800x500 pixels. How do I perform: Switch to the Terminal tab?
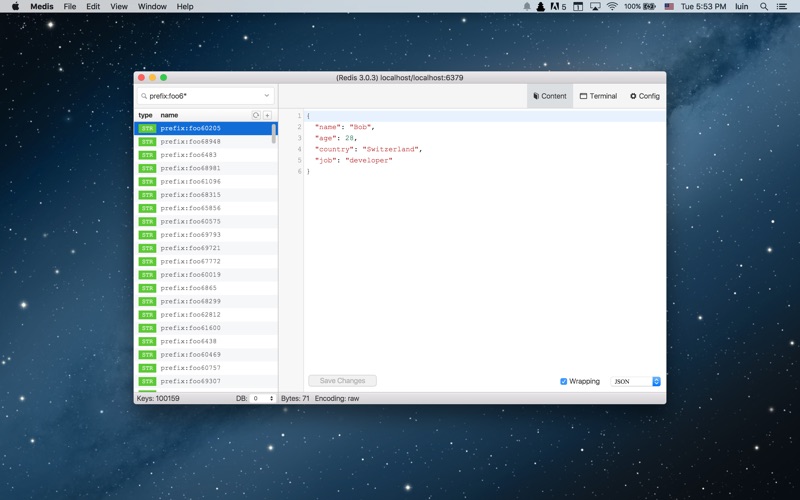tap(598, 96)
